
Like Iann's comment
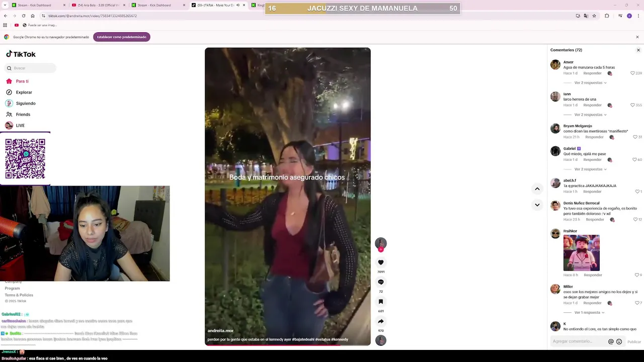coord(633,105)
